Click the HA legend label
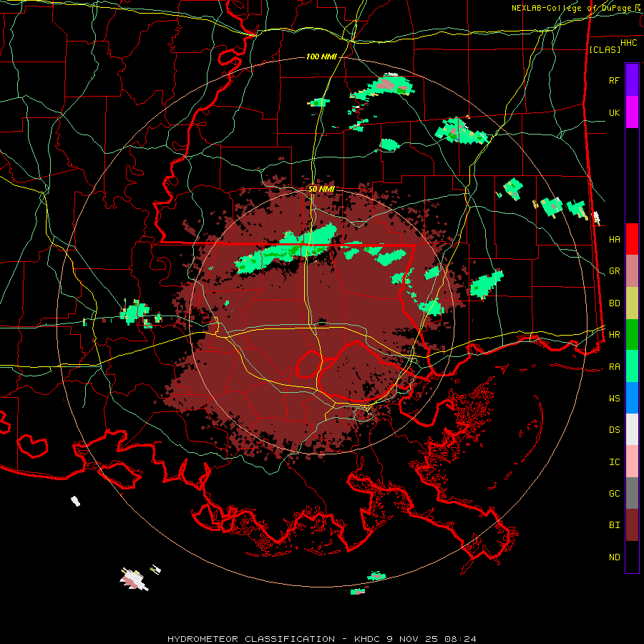 click(x=614, y=240)
